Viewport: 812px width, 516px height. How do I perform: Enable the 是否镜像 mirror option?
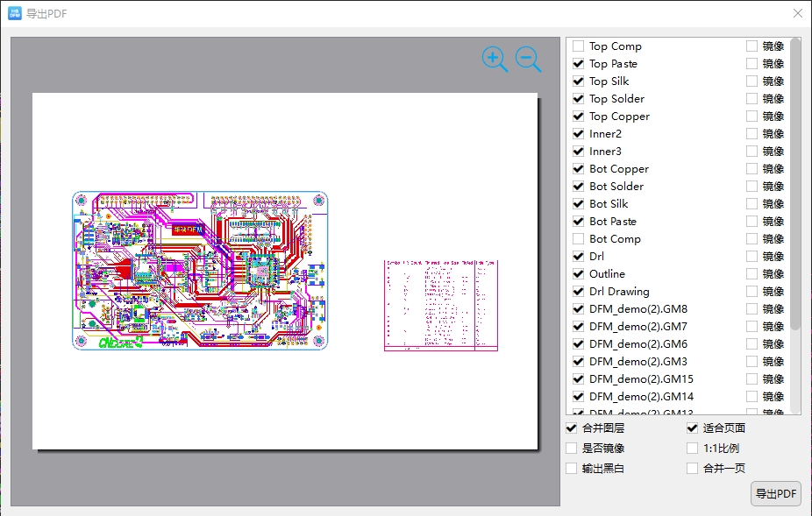(x=572, y=449)
